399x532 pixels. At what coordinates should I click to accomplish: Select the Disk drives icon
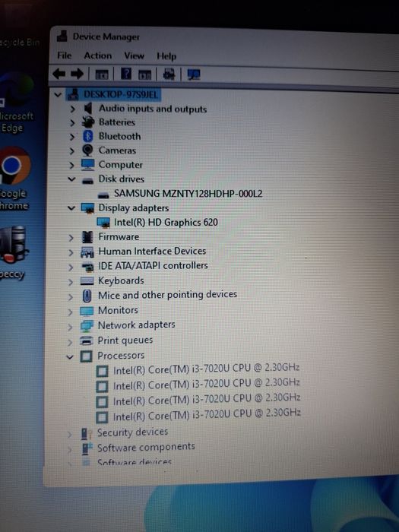pyautogui.click(x=87, y=181)
